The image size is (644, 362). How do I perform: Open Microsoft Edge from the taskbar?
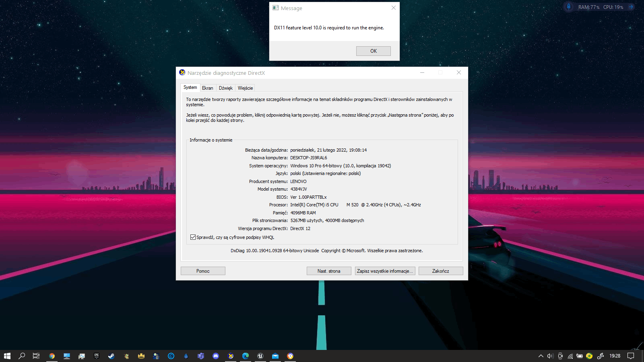click(x=246, y=356)
